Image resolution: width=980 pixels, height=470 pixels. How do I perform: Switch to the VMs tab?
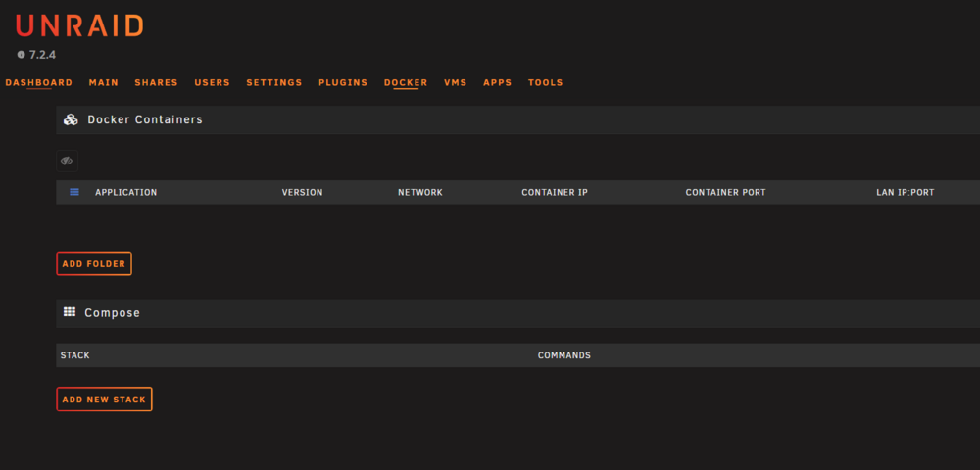(x=456, y=82)
